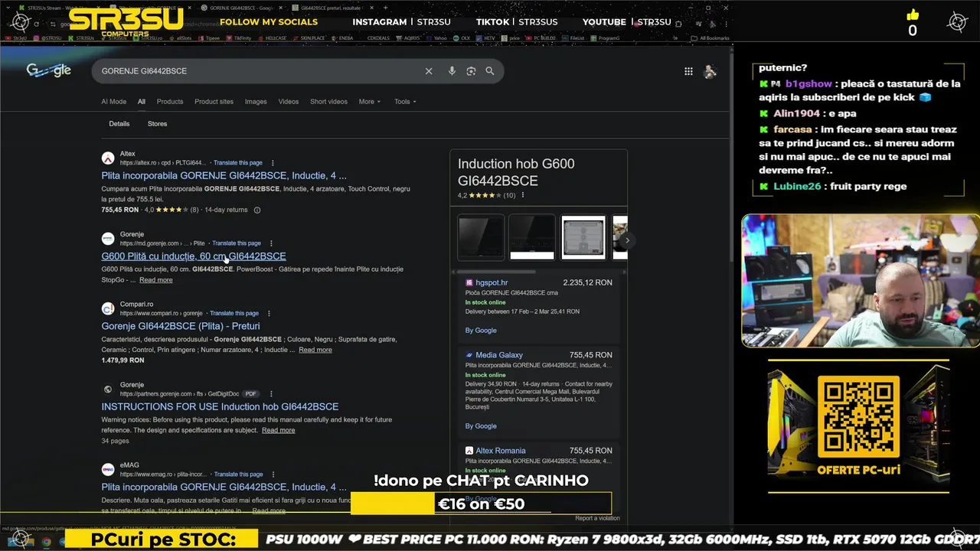Select the Details chip
This screenshot has width=980, height=551.
pyautogui.click(x=119, y=124)
